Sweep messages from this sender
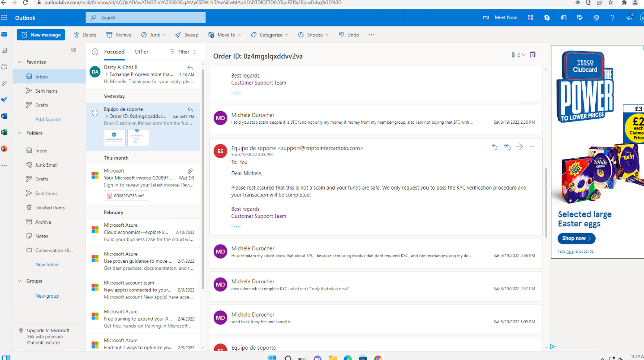Image resolution: width=644 pixels, height=360 pixels. point(187,35)
